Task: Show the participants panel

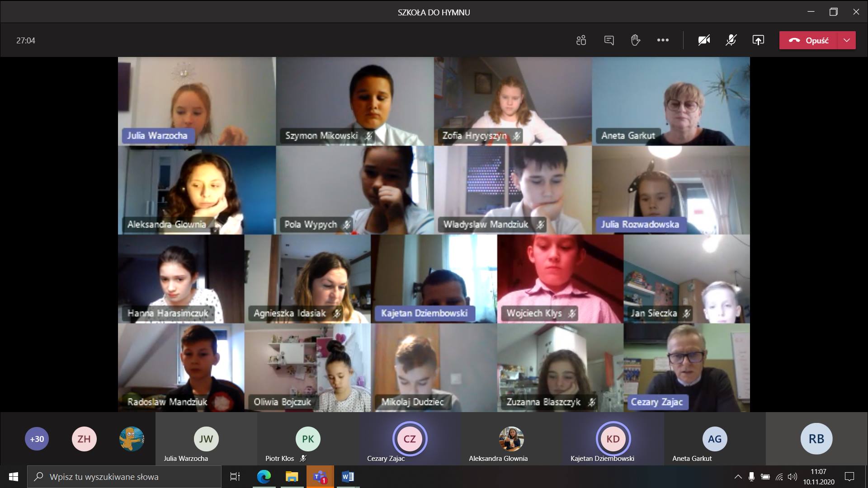Action: (581, 40)
